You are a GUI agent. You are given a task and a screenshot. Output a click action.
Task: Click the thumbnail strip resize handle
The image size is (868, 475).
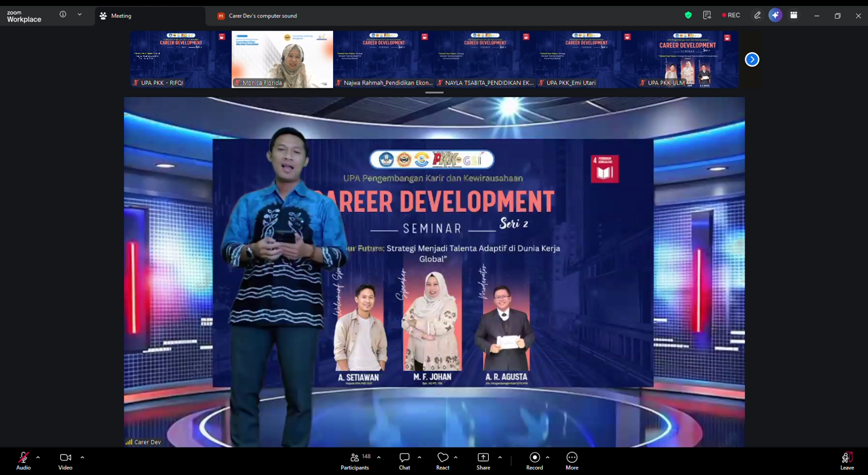pyautogui.click(x=434, y=92)
